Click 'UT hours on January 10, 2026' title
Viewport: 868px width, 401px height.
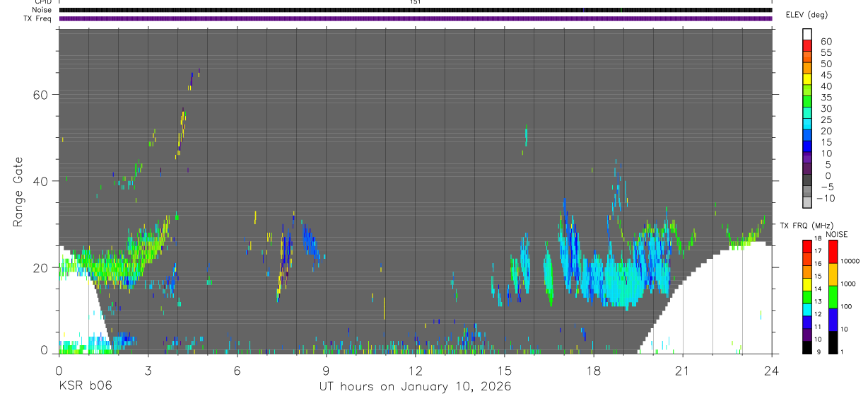tap(415, 387)
